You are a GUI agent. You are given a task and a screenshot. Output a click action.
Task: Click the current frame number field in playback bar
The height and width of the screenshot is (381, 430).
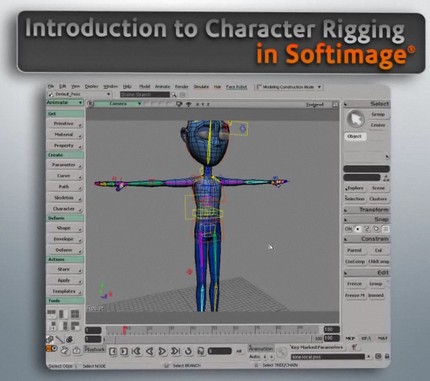[219, 351]
